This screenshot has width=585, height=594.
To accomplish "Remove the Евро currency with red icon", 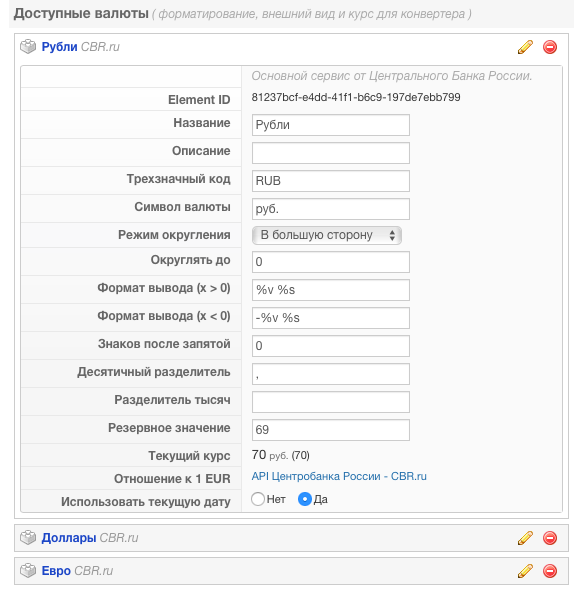I will coord(549,571).
